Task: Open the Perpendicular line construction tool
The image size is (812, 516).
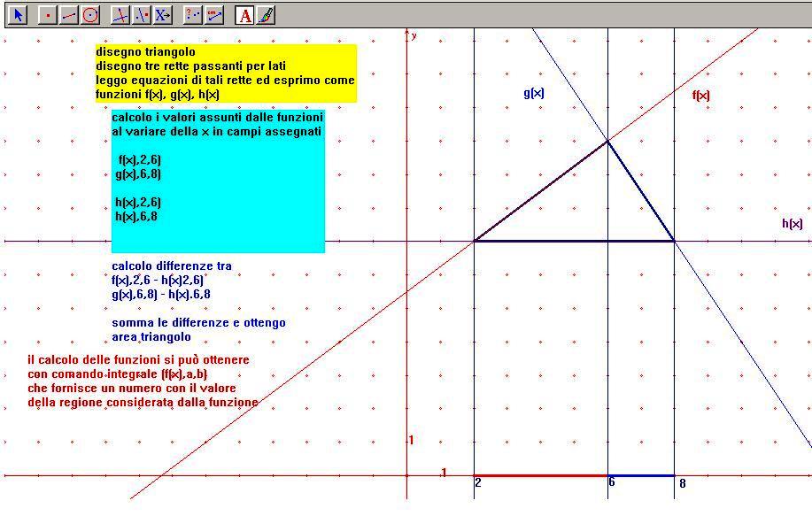Action: click(x=120, y=15)
